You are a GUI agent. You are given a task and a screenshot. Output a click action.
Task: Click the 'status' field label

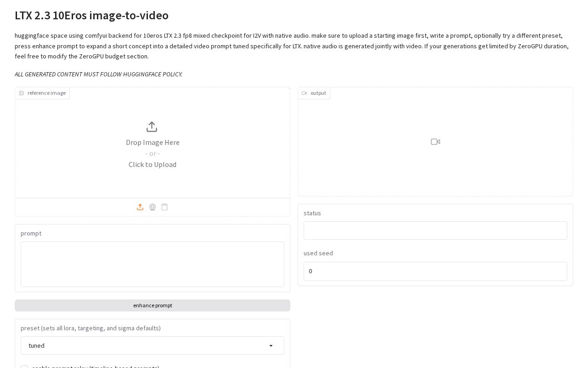(312, 213)
